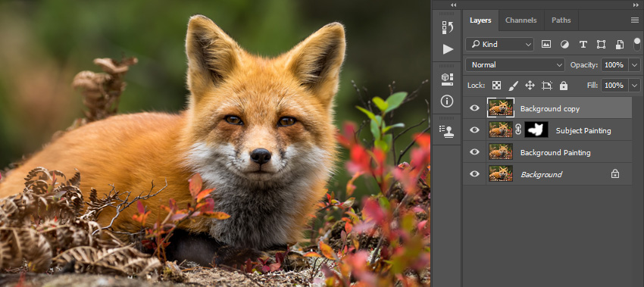Open the Fill slider dropdown arrow
Viewport: 644px width, 287px height.
[x=635, y=86]
